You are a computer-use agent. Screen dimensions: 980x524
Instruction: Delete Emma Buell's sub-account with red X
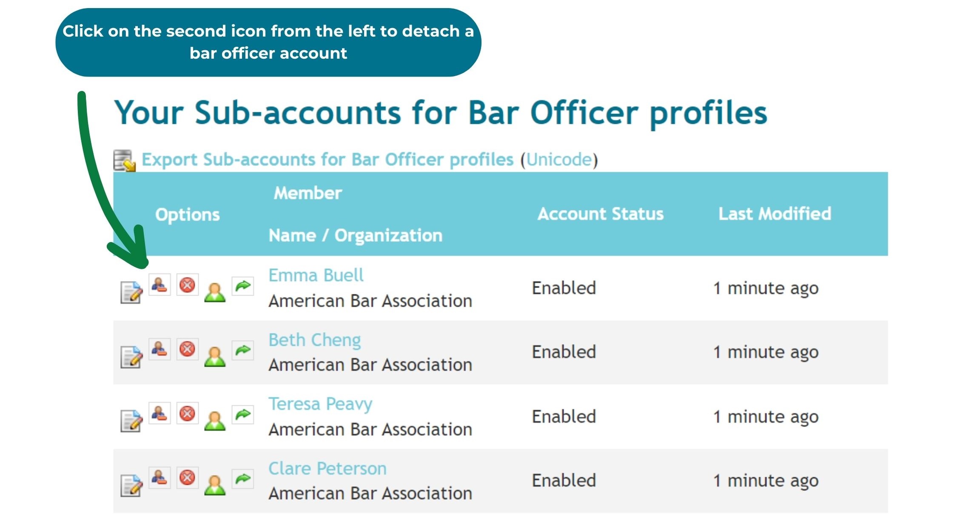click(x=187, y=285)
